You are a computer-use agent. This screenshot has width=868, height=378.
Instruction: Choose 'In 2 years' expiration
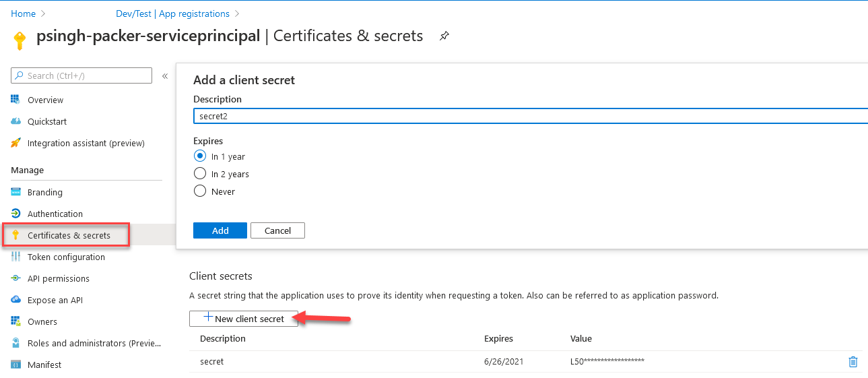coord(200,174)
